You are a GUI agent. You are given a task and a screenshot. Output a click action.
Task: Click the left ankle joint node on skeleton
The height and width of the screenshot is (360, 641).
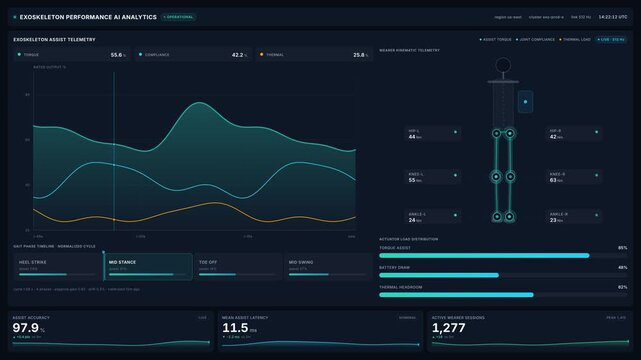(497, 217)
